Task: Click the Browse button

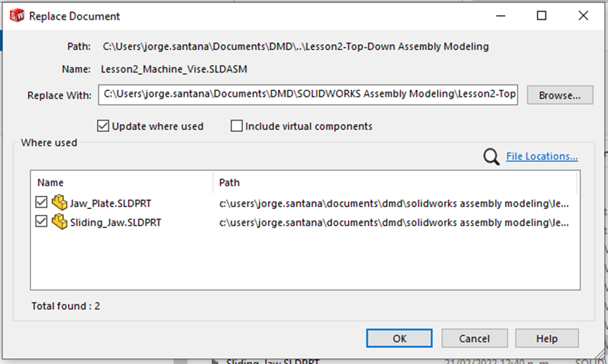Action: point(560,95)
